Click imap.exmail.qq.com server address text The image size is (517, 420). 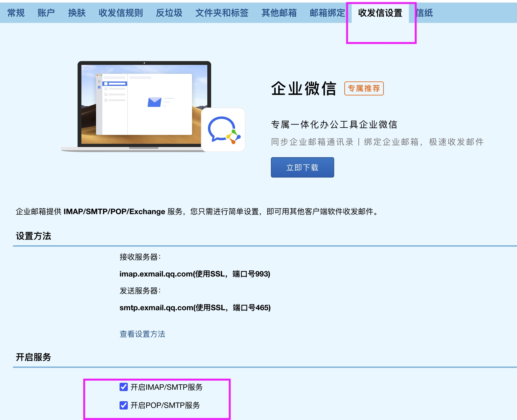tap(195, 274)
